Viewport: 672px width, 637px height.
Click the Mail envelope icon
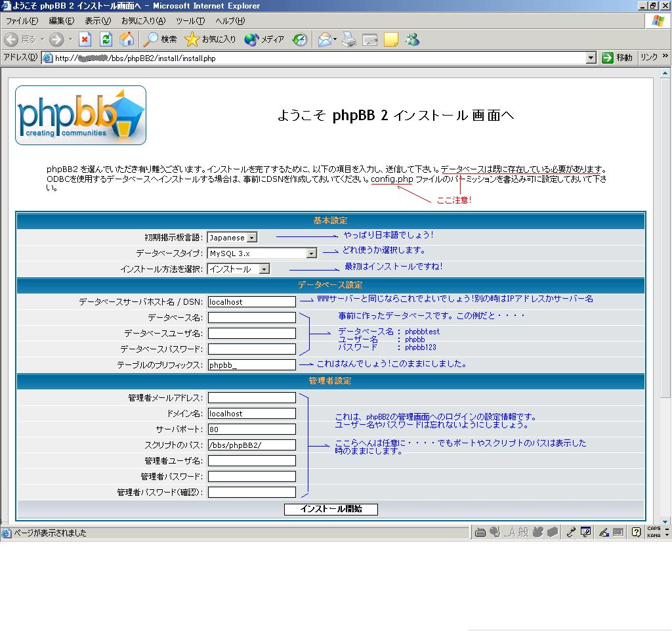click(x=325, y=40)
